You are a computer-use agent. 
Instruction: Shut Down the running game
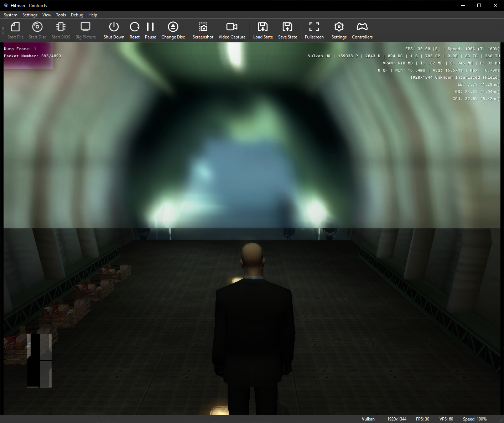point(114,31)
